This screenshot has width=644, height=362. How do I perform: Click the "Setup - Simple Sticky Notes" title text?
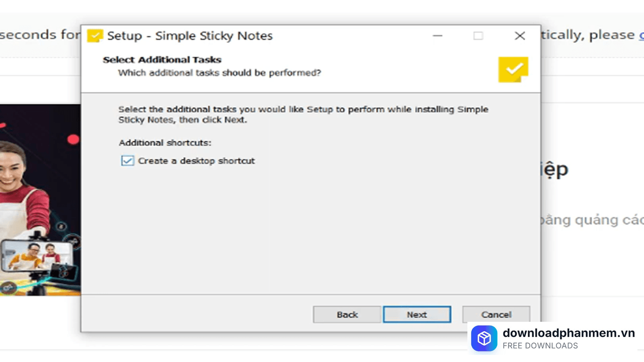(x=190, y=36)
